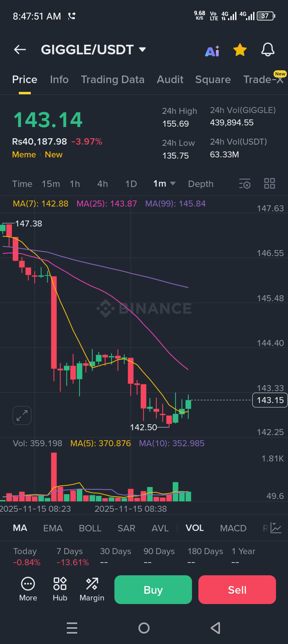This screenshot has height=644, width=288.
Task: Open the 1m interval dropdown
Action: tap(164, 184)
